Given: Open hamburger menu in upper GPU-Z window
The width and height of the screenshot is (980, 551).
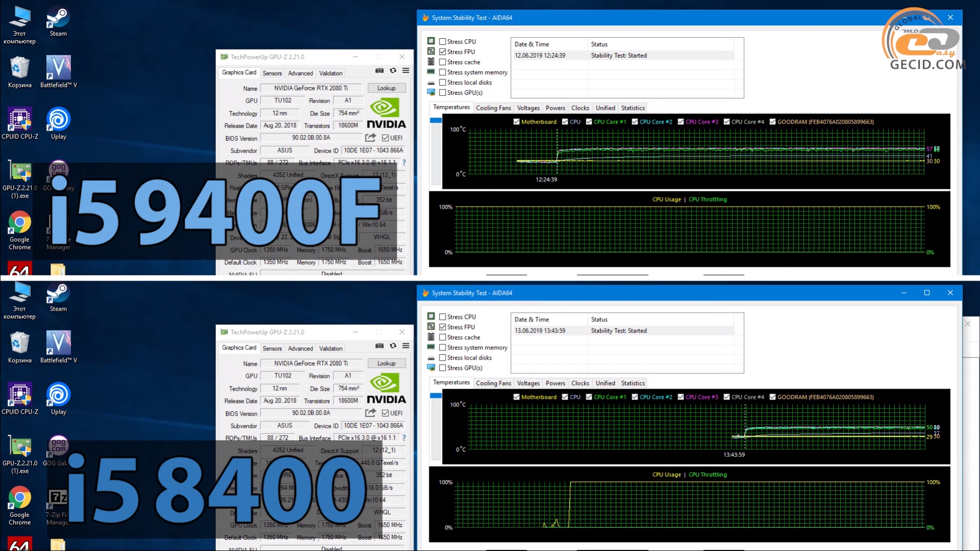Looking at the screenshot, I should (406, 70).
